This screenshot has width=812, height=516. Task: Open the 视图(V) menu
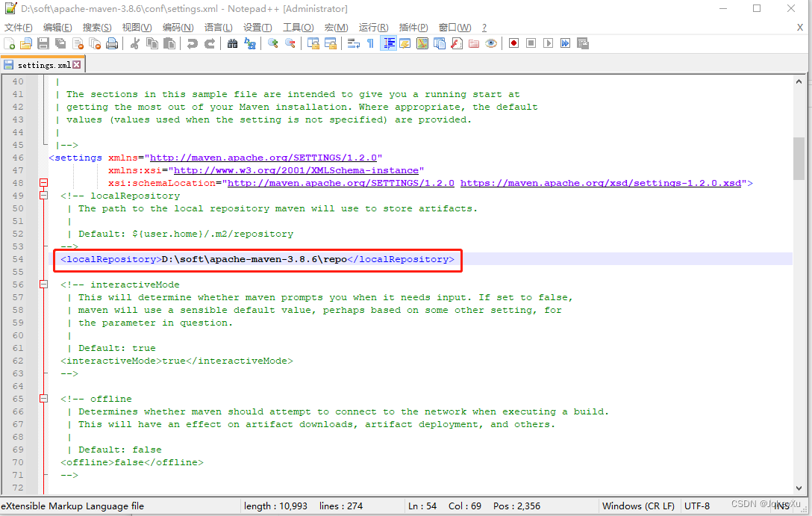tap(137, 28)
